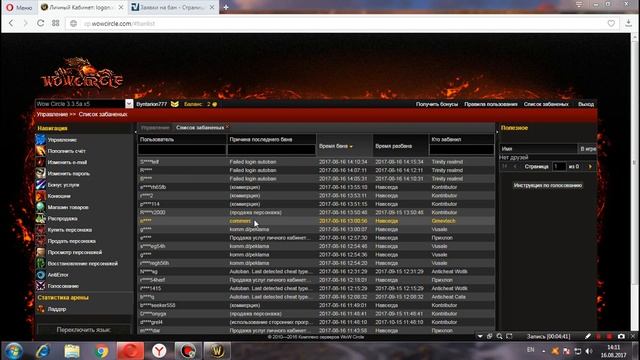Image resolution: width=640 pixels, height=360 pixels.
Task: Open the Windows Start button
Action: [13, 351]
